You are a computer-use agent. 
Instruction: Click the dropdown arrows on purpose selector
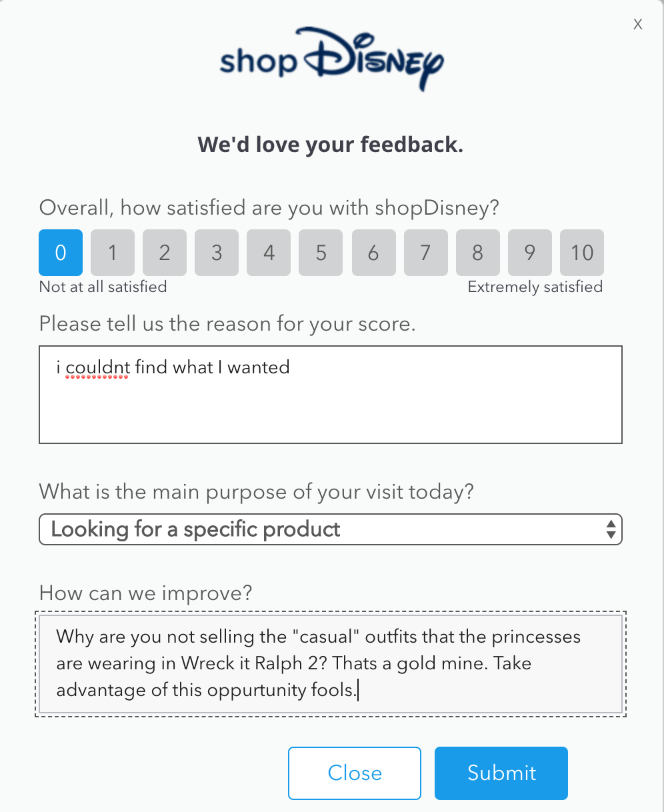611,529
